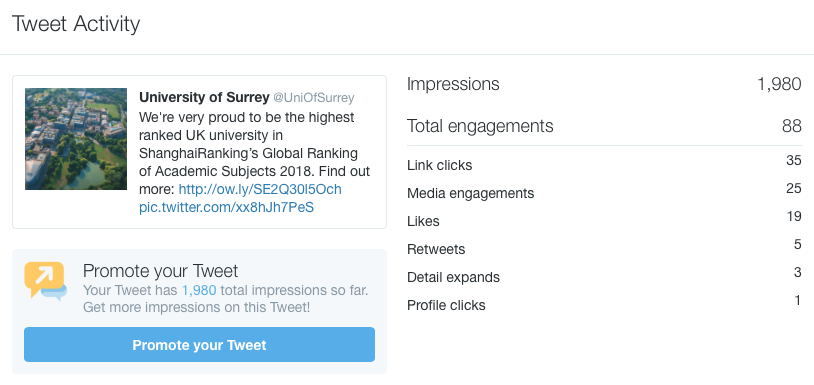Open the pic.twitter.com image link
814x385 pixels.
226,208
